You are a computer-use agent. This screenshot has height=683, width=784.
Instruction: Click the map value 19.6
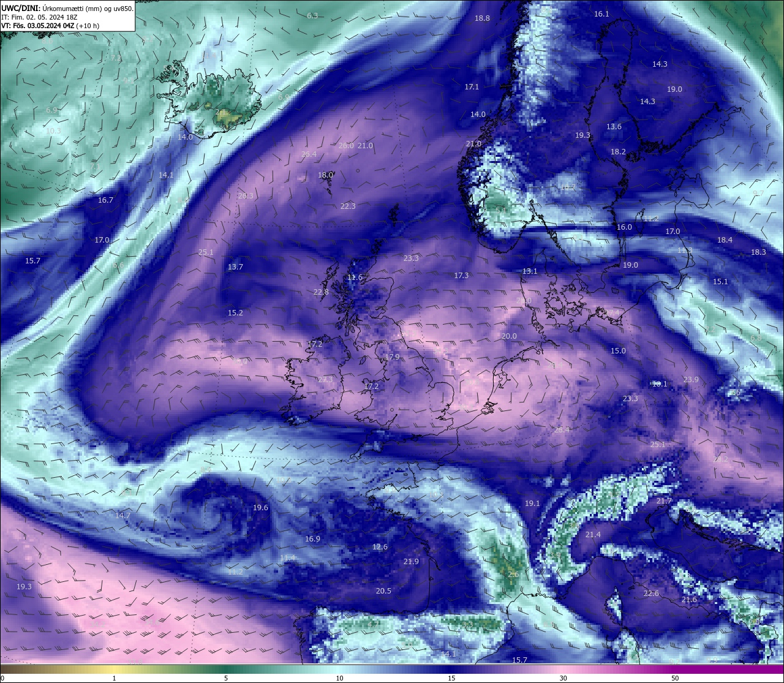(260, 508)
